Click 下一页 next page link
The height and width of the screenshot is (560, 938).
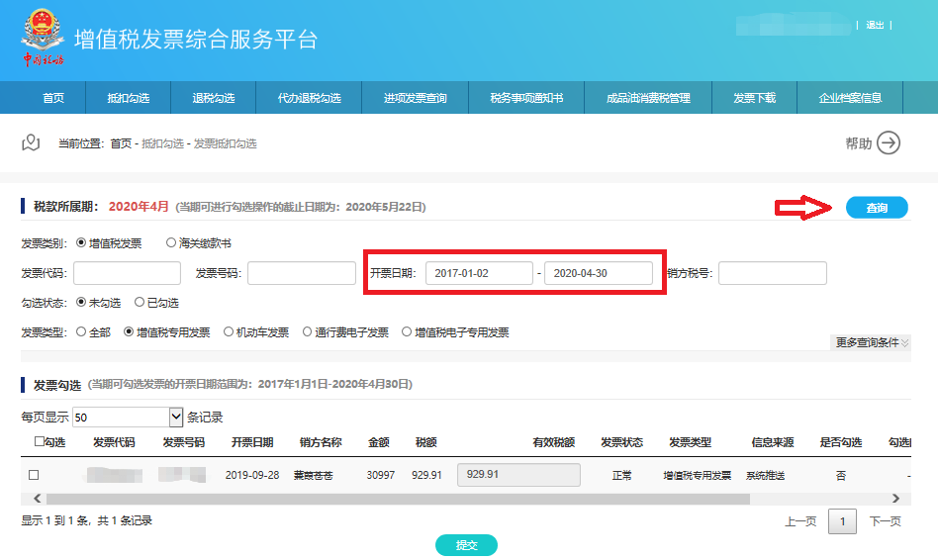[x=885, y=521]
